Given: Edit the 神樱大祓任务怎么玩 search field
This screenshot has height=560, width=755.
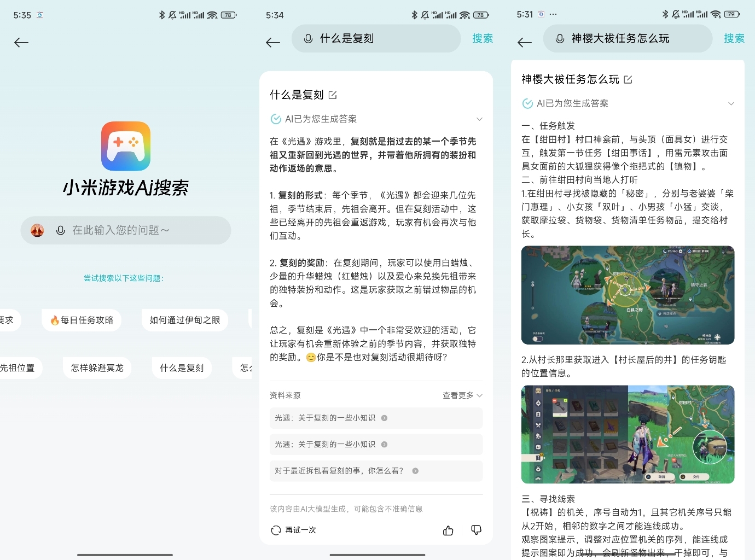Looking at the screenshot, I should click(628, 39).
